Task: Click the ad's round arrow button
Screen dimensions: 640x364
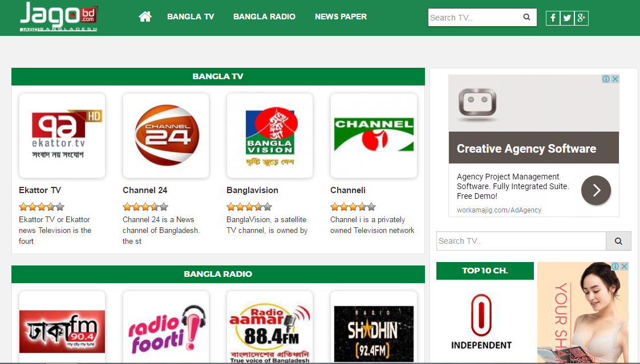Action: point(596,190)
